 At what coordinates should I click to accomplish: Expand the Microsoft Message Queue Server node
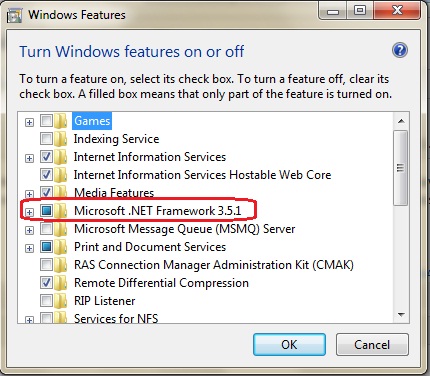(x=29, y=230)
